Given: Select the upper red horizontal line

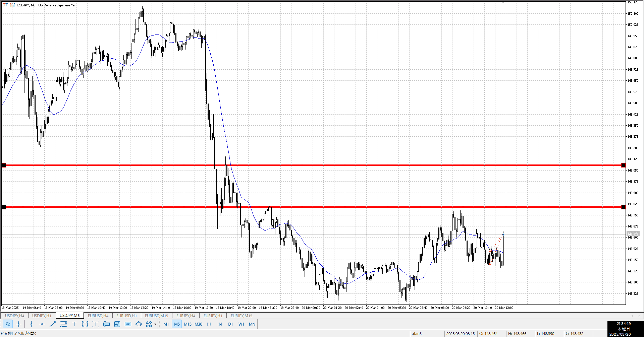Looking at the screenshot, I should click(302, 165).
